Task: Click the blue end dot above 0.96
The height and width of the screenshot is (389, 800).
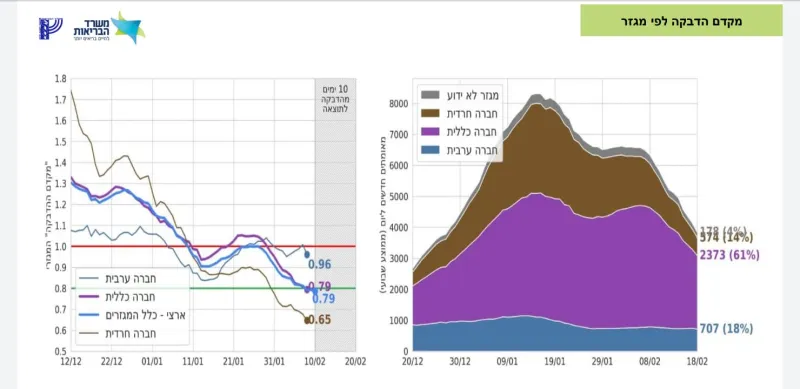Action: point(307,254)
